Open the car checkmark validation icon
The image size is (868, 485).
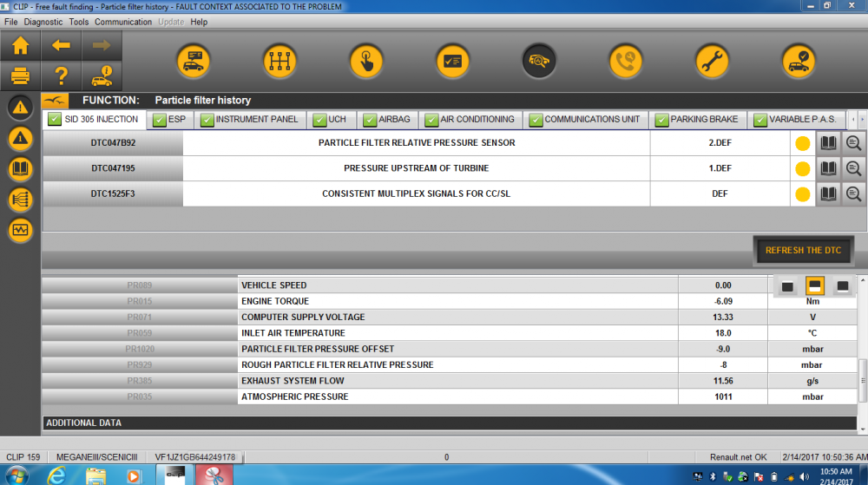pyautogui.click(x=799, y=61)
